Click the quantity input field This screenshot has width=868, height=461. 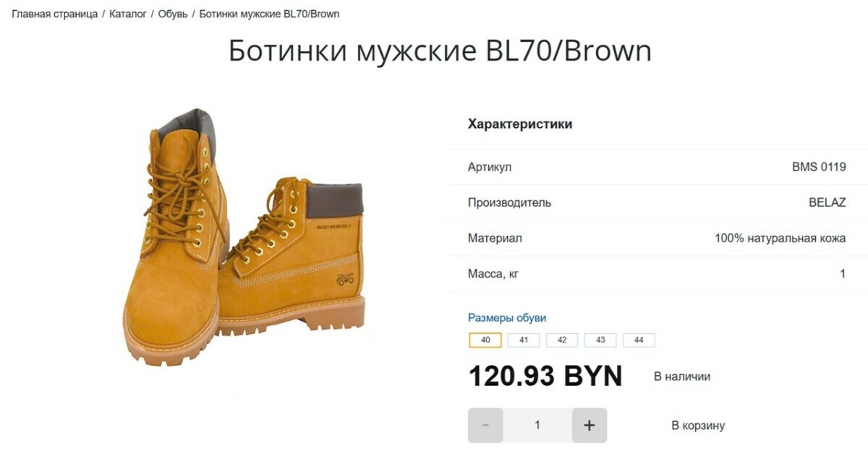click(537, 426)
